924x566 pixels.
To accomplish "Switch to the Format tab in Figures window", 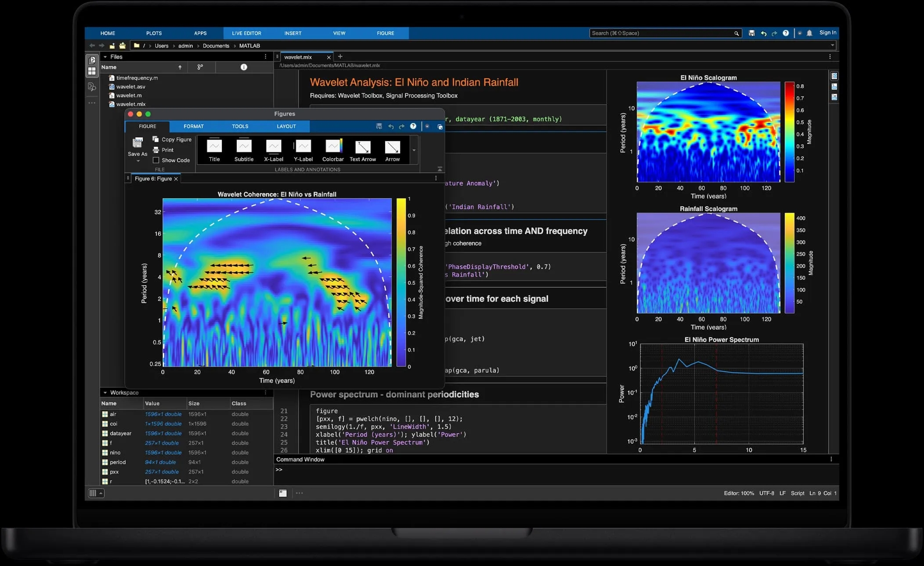I will point(193,126).
